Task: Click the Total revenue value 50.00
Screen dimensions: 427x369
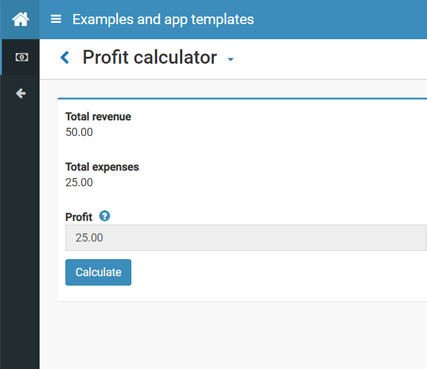Action: coord(79,132)
